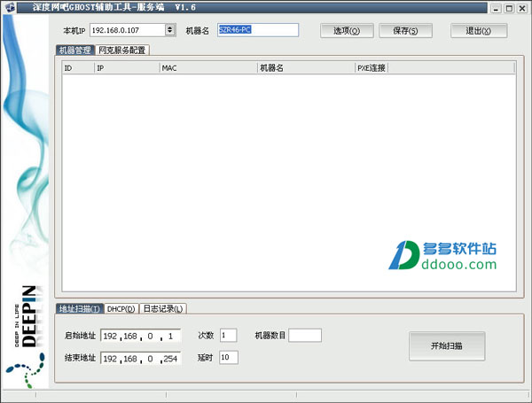Click the application icon in title bar
Screen dimensions: 532x403
coord(10,7)
